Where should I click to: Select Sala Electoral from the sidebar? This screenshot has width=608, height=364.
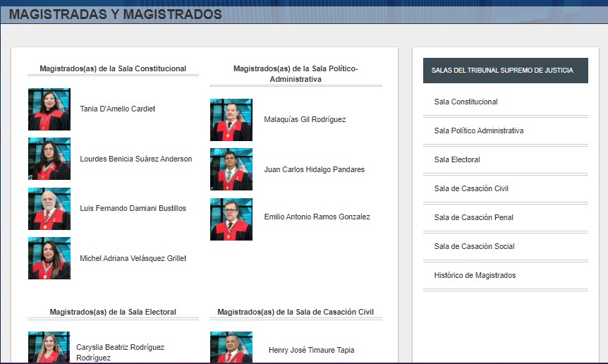click(457, 159)
